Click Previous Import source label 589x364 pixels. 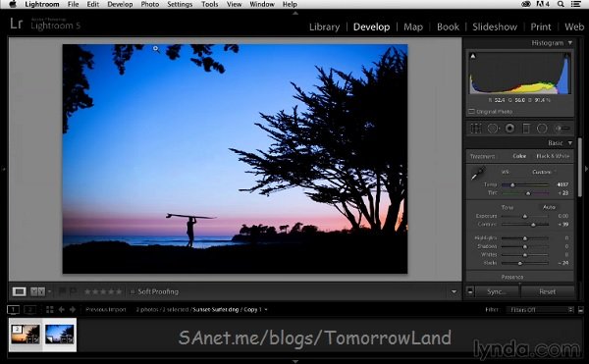pyautogui.click(x=106, y=310)
